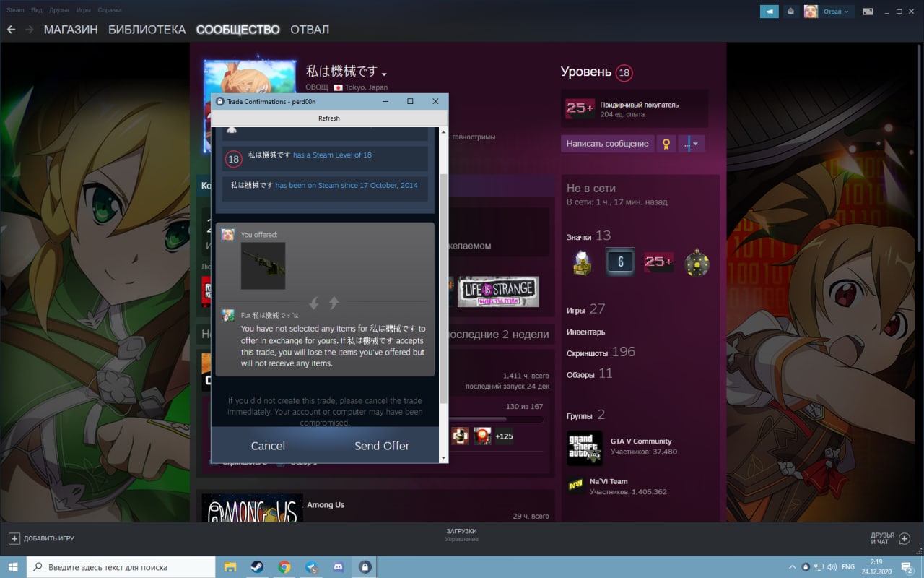This screenshot has height=578, width=924.
Task: Open Скриншоты 196 link
Action: [601, 353]
